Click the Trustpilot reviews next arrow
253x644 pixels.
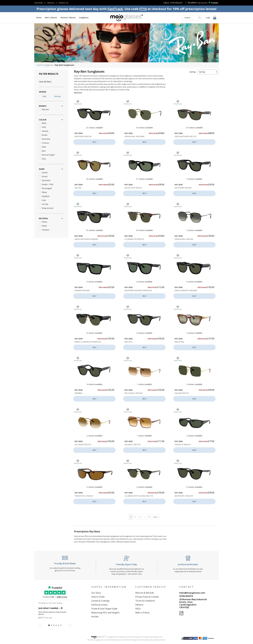coord(70,625)
